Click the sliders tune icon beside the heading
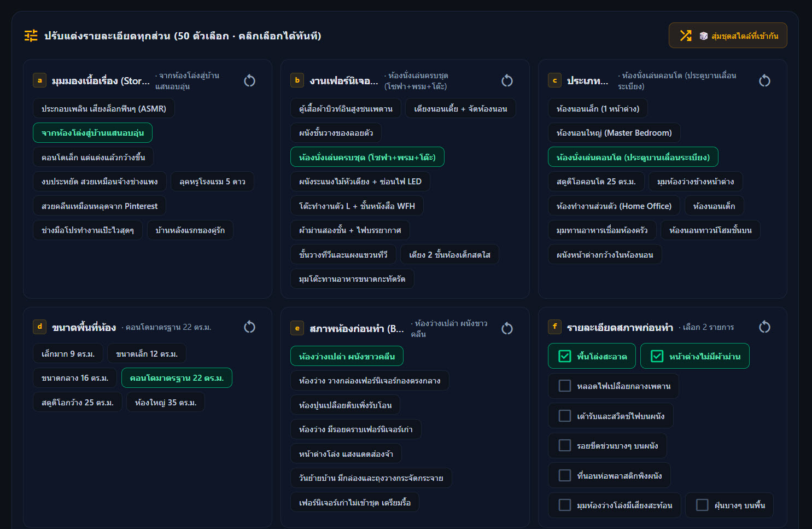This screenshot has height=529, width=812. 31,36
